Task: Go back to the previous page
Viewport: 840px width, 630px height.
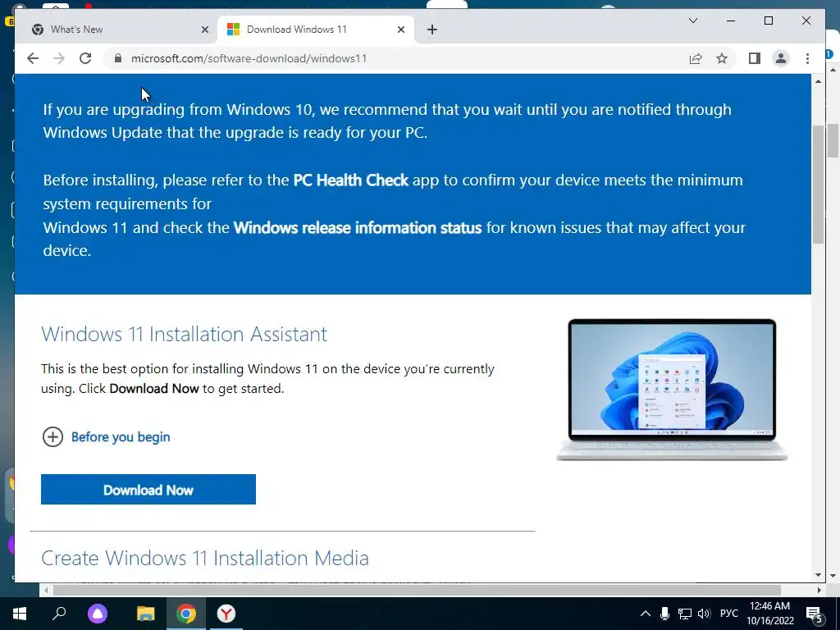Action: point(33,58)
